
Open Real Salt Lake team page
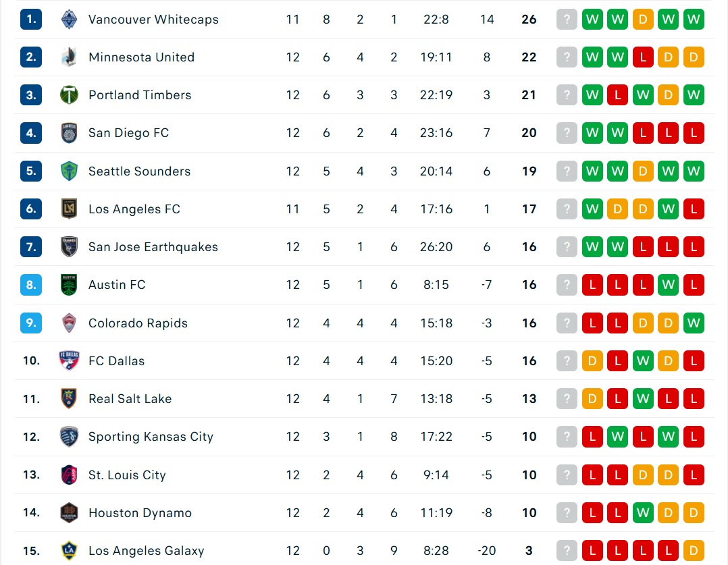pos(130,399)
